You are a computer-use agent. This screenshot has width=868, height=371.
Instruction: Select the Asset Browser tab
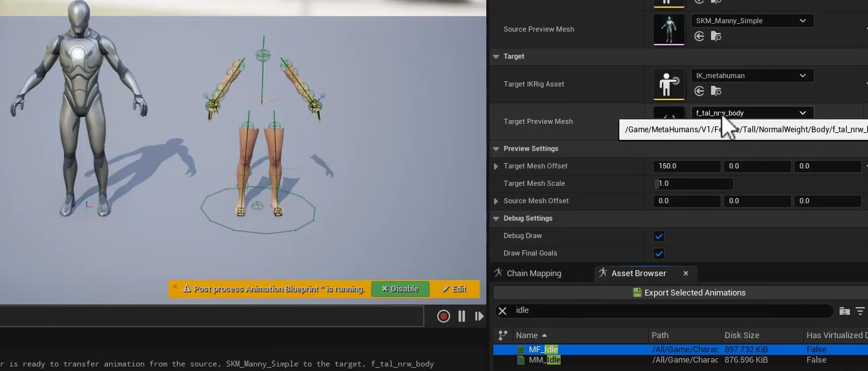click(638, 274)
